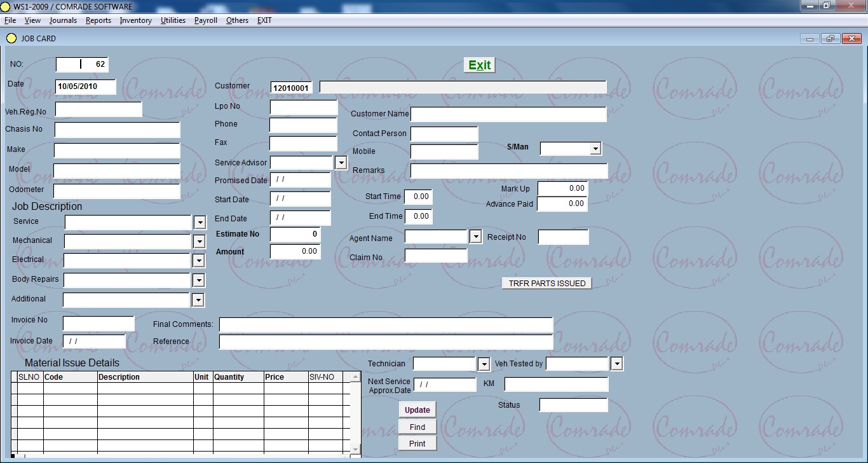Screen dimensions: 868x463
Task: Click the Start Time field
Action: click(x=418, y=197)
